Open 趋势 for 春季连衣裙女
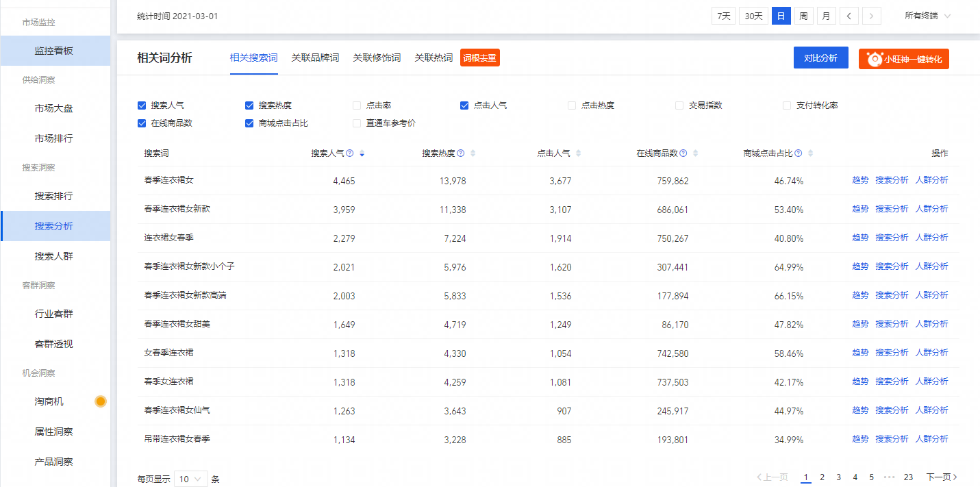 pyautogui.click(x=860, y=180)
